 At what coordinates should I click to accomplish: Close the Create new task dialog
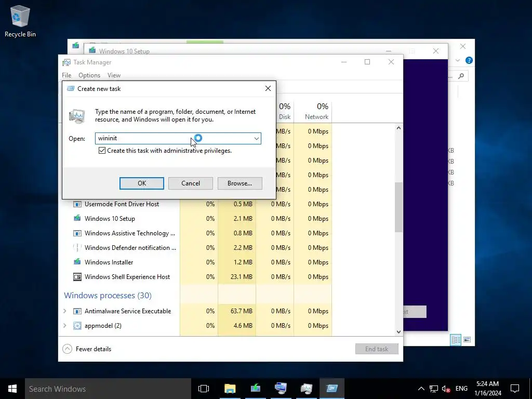268,88
